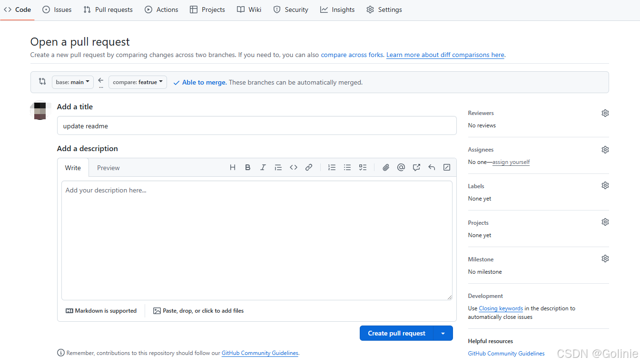This screenshot has height=364, width=640.
Task: Open the Assignees gear settings
Action: point(605,150)
